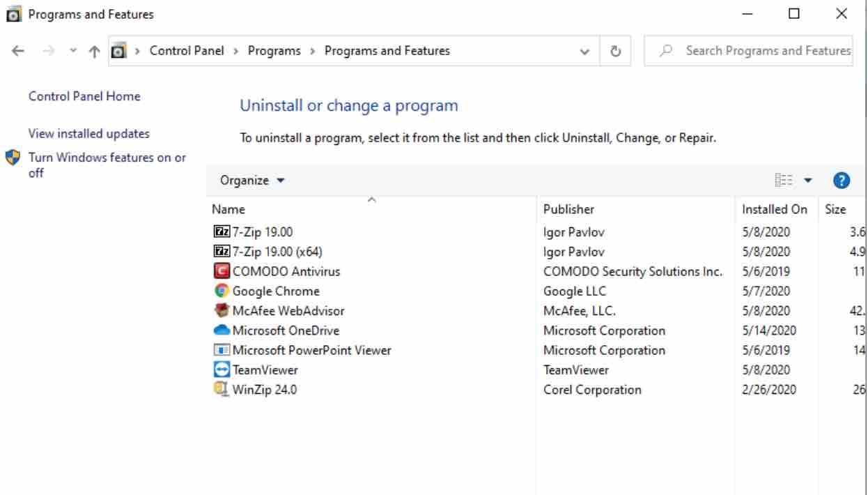Select the TeamViewer program name
This screenshot has width=868, height=495.
(x=265, y=370)
